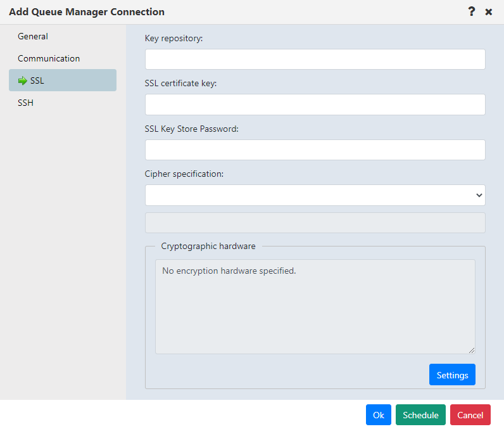Screen dimensions: 504x429
Task: Click the text area resize handle
Action: click(x=472, y=350)
